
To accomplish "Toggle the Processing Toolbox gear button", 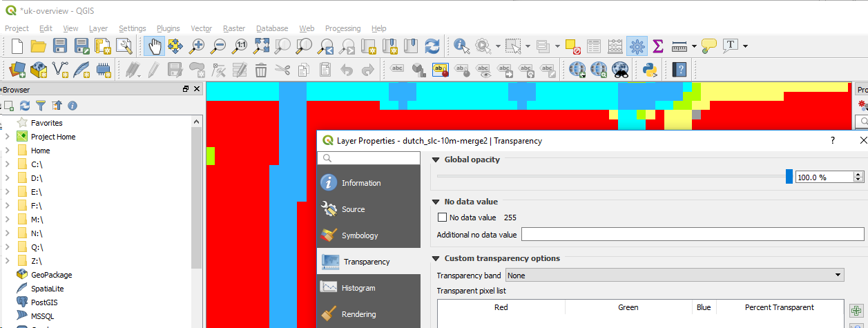I will coord(637,46).
